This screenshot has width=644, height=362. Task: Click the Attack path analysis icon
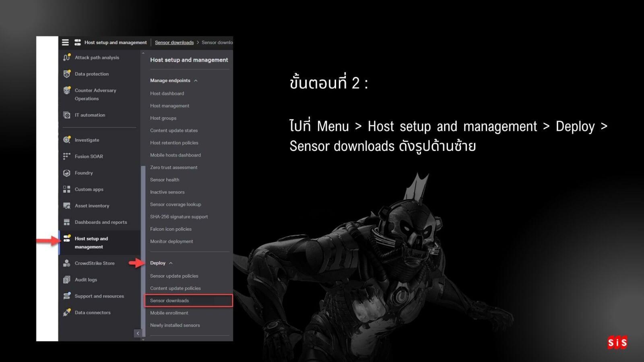(x=67, y=58)
